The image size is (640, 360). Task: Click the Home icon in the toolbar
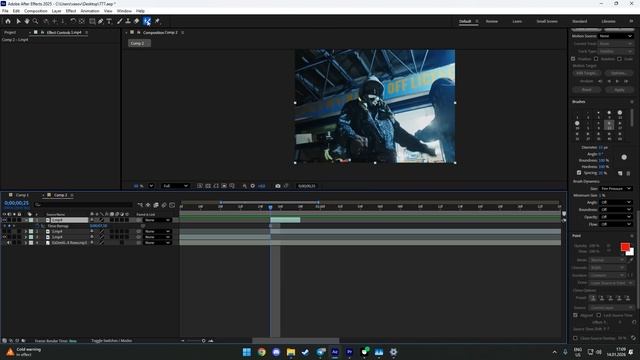tap(8, 21)
